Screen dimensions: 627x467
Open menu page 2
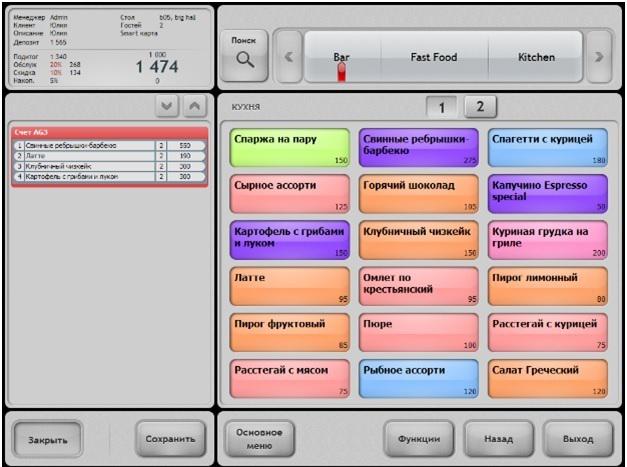click(x=480, y=106)
